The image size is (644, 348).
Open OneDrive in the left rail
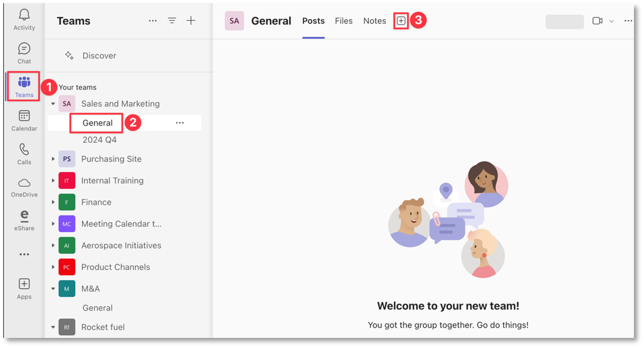pyautogui.click(x=24, y=188)
